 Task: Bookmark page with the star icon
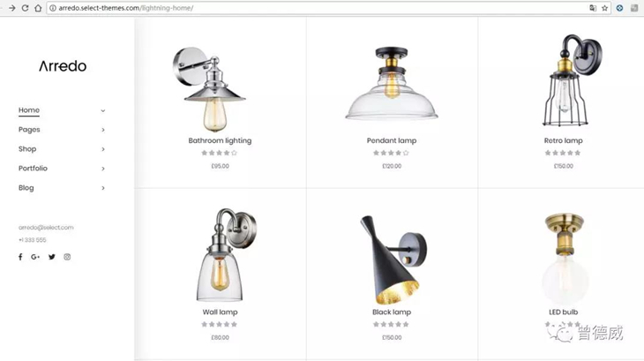604,8
